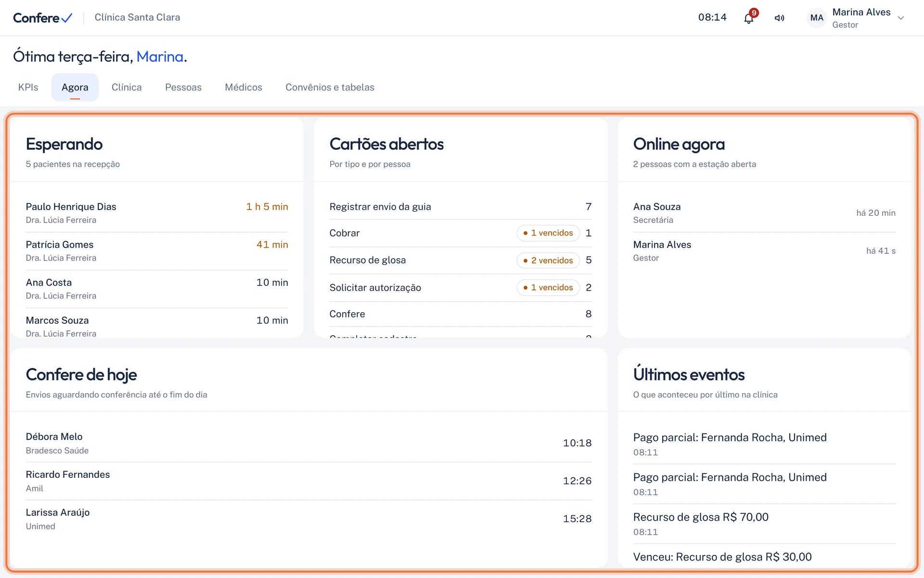The width and height of the screenshot is (924, 578).
Task: Click 1 vencidos badge on Cobrar
Action: pyautogui.click(x=548, y=233)
